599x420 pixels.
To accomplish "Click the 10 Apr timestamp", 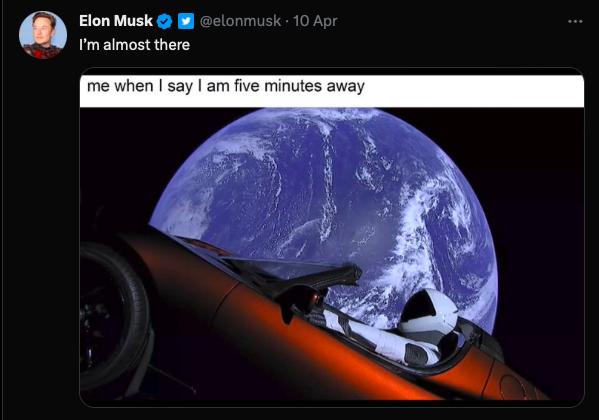I will click(x=315, y=21).
